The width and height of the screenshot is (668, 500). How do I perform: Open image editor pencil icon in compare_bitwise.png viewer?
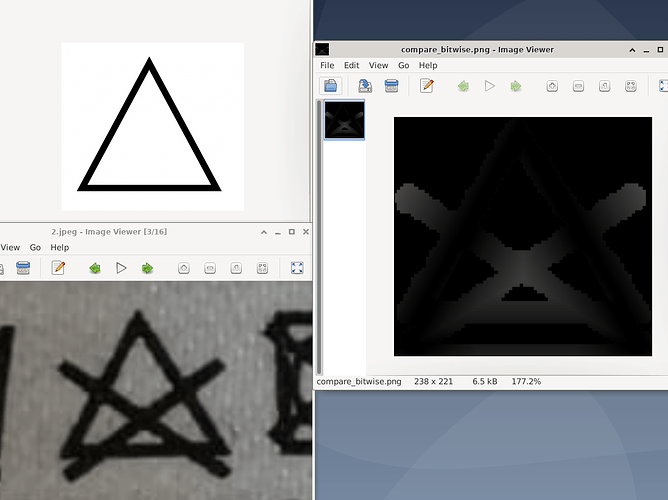[426, 86]
